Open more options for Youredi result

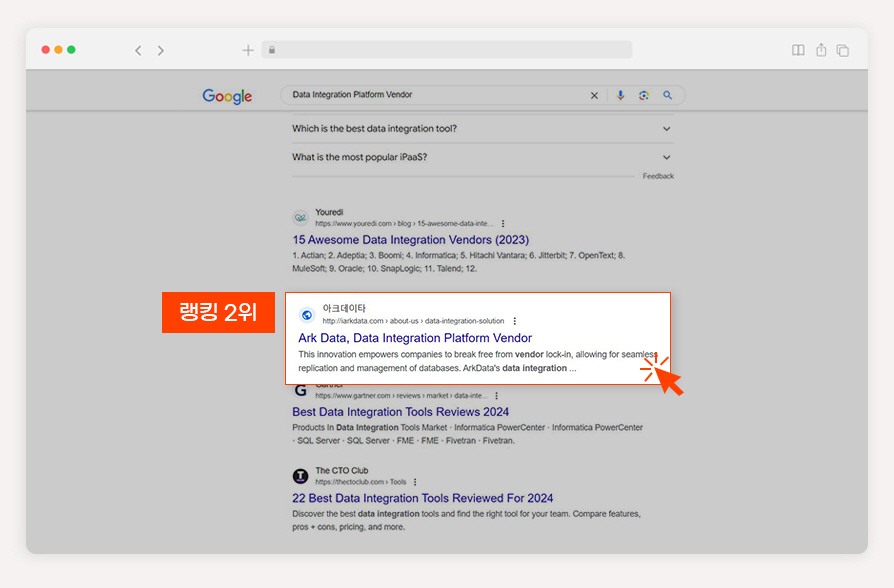tap(503, 224)
